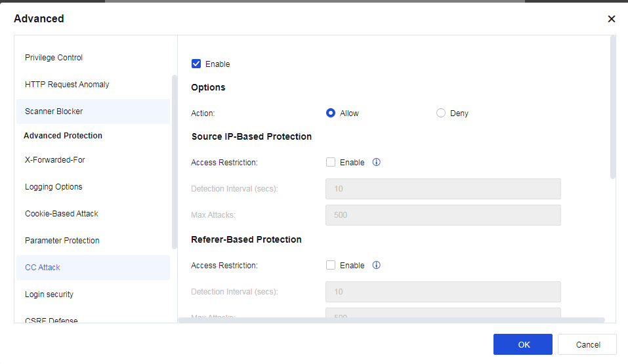Viewport: 628px width, 364px height.
Task: Enable Referer-Based Access Restriction checkbox
Action: [x=331, y=266]
